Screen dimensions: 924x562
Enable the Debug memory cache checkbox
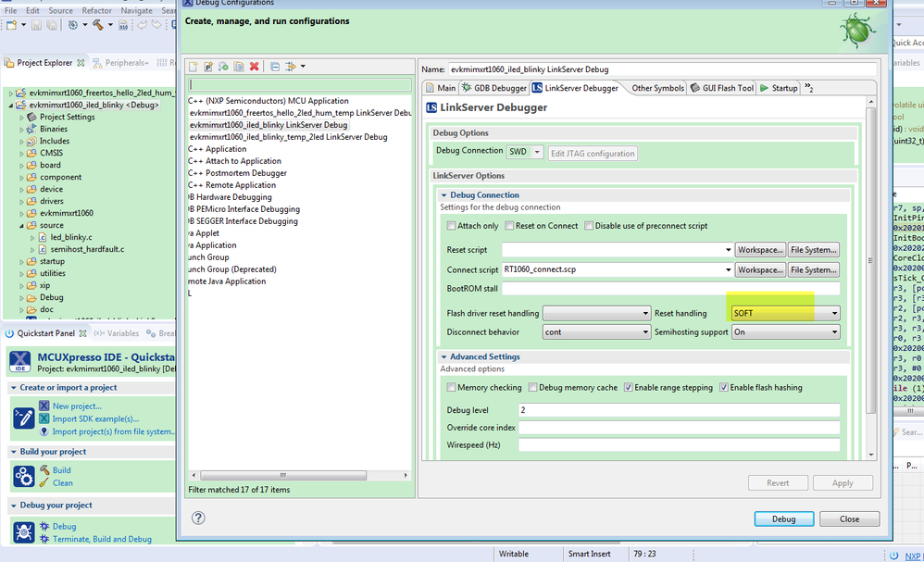[x=532, y=387]
